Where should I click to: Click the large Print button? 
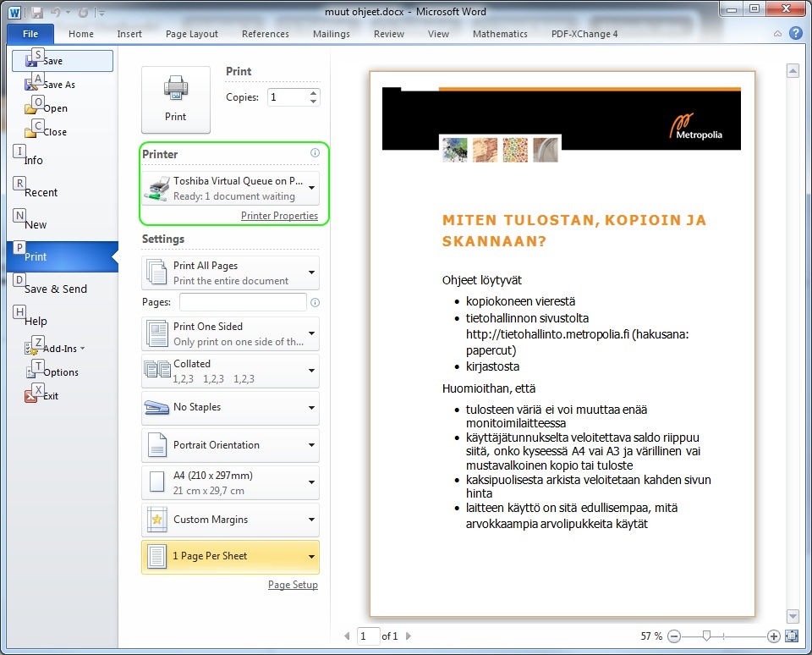tap(176, 100)
